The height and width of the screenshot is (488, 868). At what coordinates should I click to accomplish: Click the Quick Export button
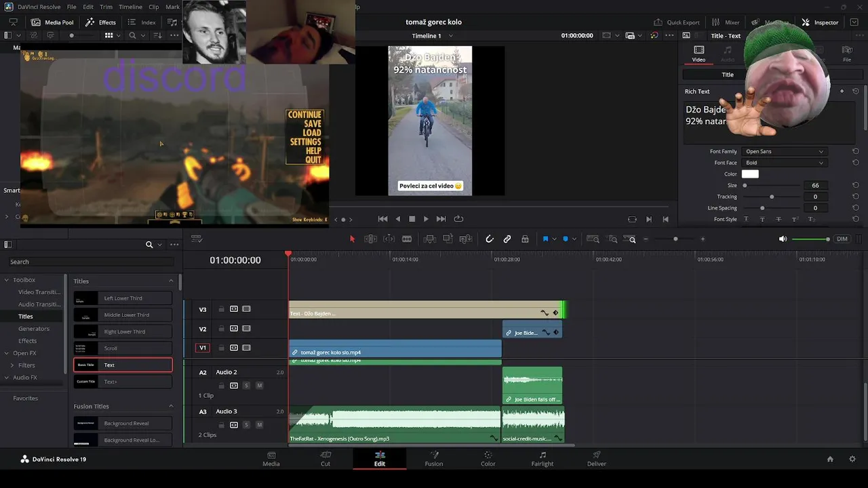coord(676,22)
